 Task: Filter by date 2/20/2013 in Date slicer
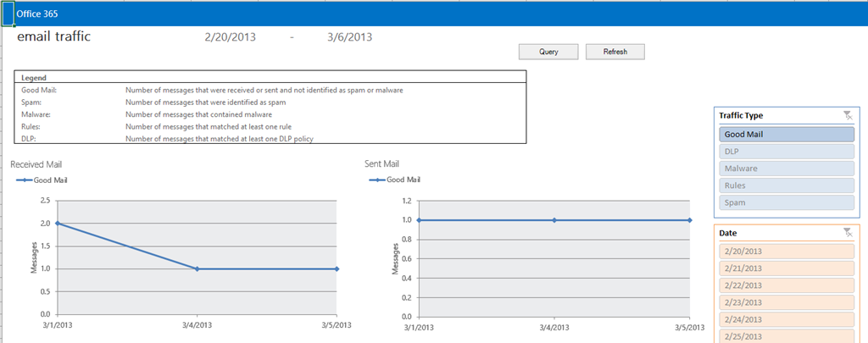[786, 251]
